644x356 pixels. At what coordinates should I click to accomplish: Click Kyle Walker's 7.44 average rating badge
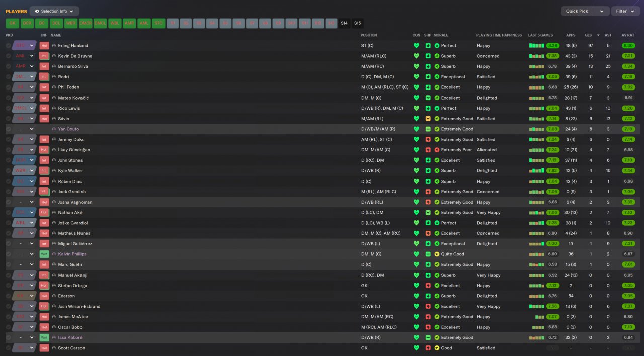pos(628,171)
